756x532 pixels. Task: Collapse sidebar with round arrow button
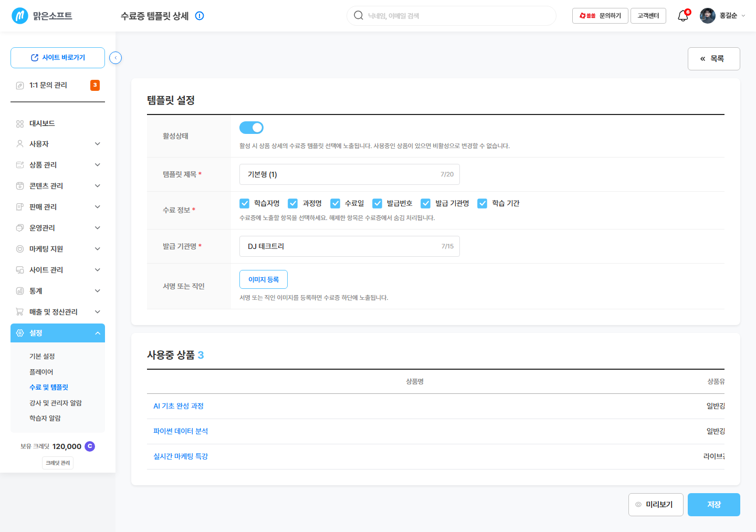coord(115,58)
